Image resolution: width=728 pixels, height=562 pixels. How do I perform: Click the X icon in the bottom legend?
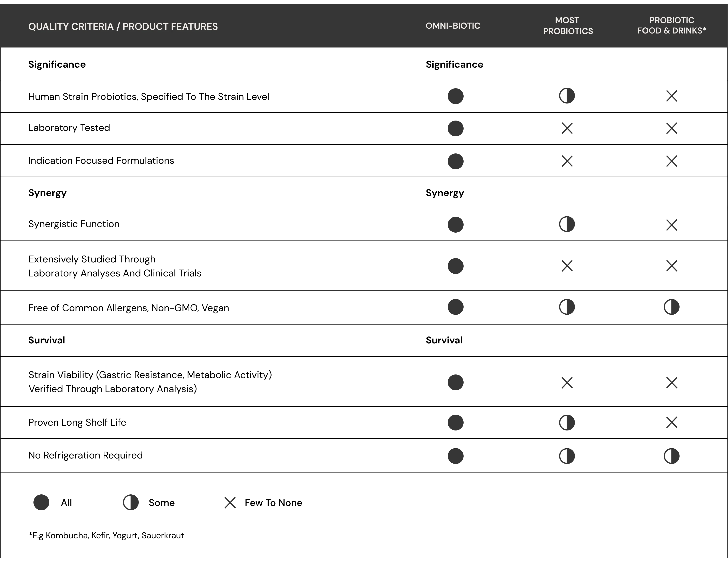click(230, 503)
